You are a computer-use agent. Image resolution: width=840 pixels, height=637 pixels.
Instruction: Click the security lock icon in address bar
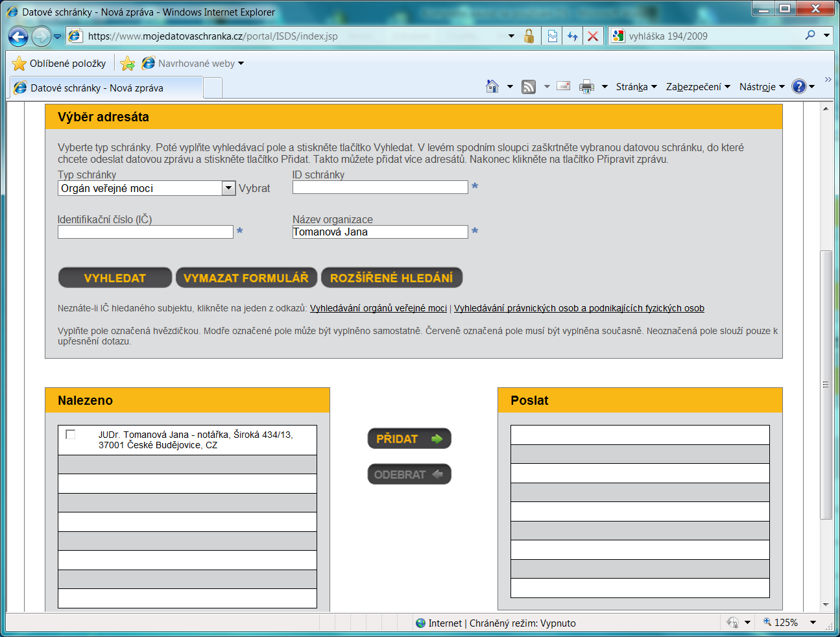(529, 36)
